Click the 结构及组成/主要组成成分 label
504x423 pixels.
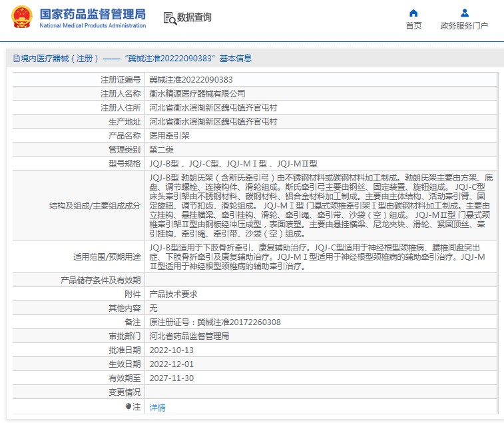(x=95, y=206)
